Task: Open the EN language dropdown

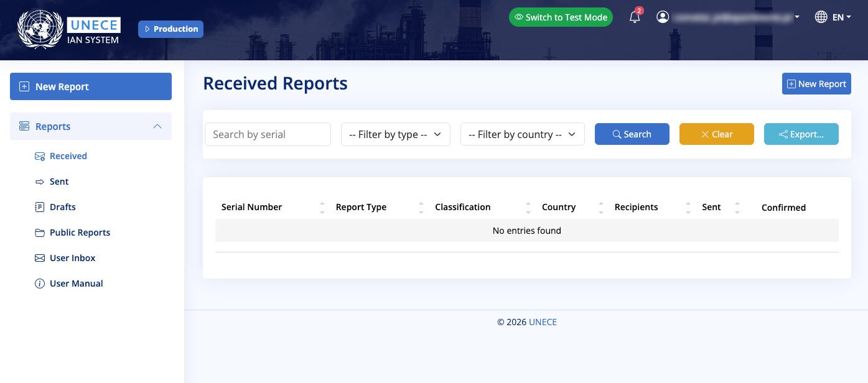Action: tap(841, 17)
